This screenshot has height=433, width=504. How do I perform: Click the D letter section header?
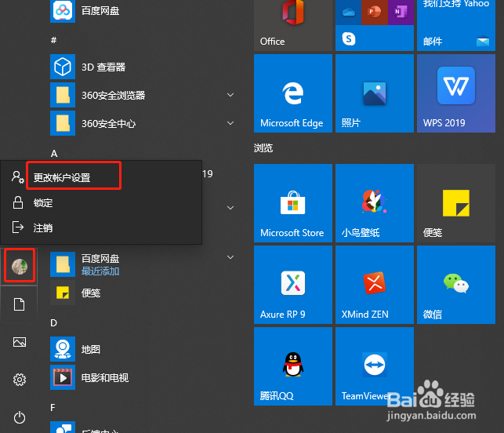click(x=53, y=322)
